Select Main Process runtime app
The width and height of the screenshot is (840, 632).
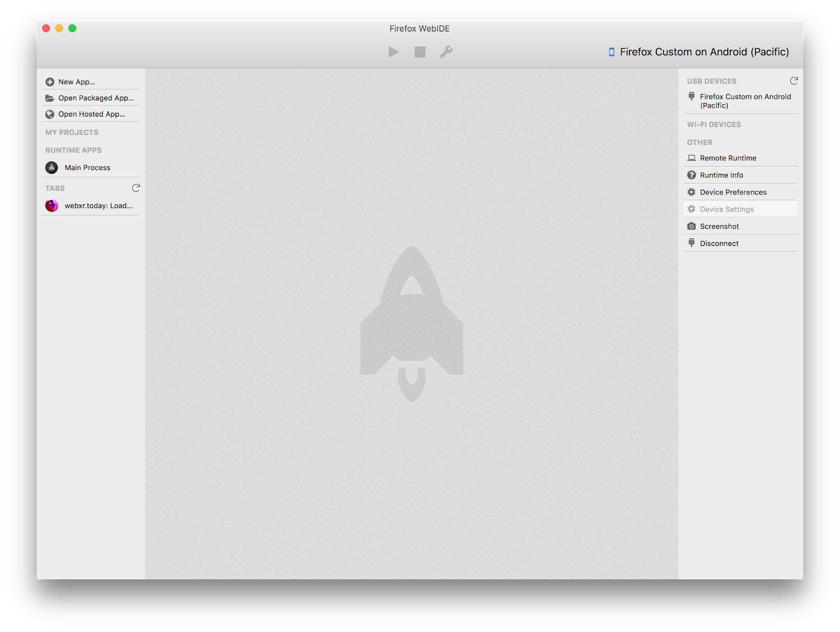91,168
